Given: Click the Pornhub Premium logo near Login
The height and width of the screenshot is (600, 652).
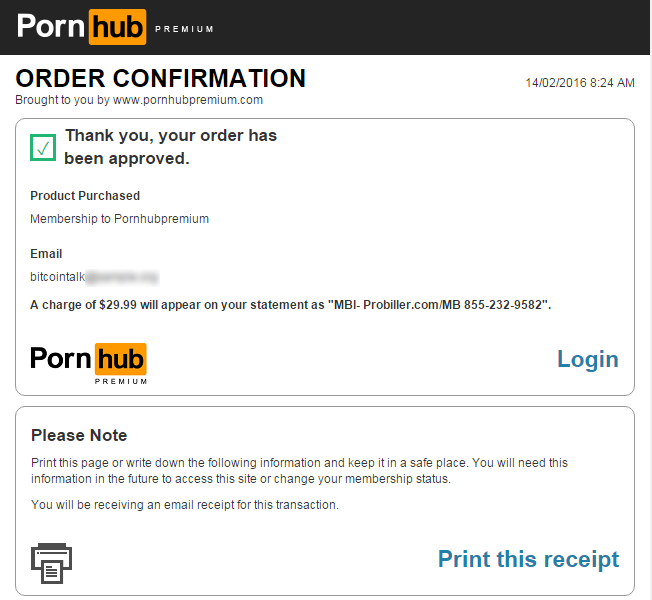Looking at the screenshot, I should click(89, 364).
